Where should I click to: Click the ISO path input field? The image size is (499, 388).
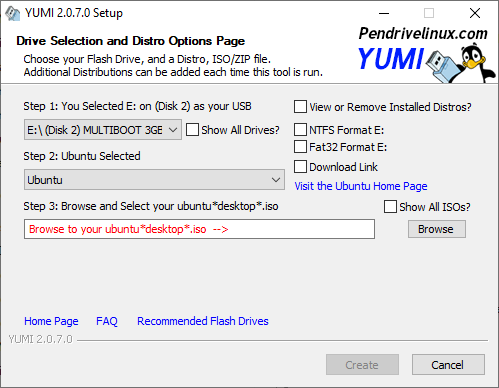tap(199, 229)
